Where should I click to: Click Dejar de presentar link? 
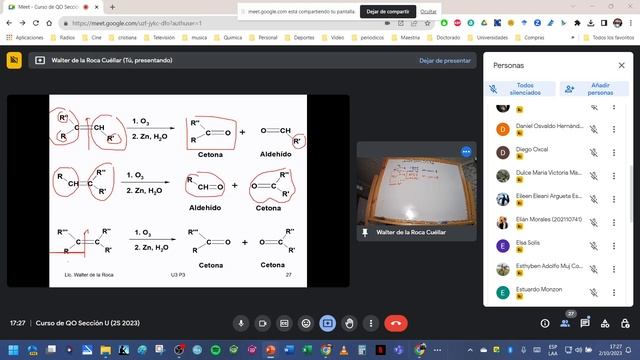445,60
